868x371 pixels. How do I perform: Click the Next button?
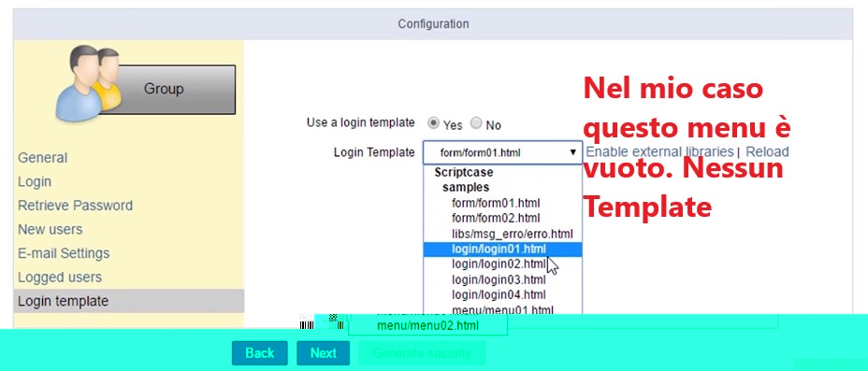pos(324,352)
